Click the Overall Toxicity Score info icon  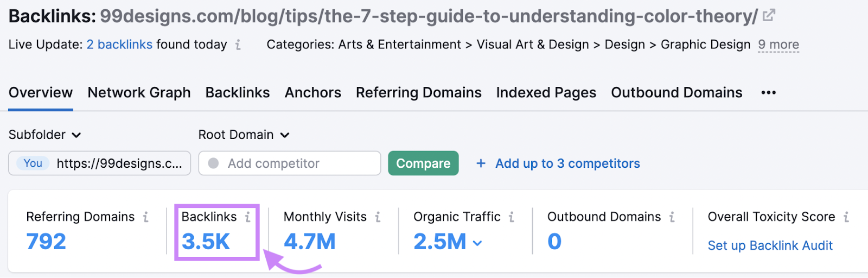coord(846,217)
